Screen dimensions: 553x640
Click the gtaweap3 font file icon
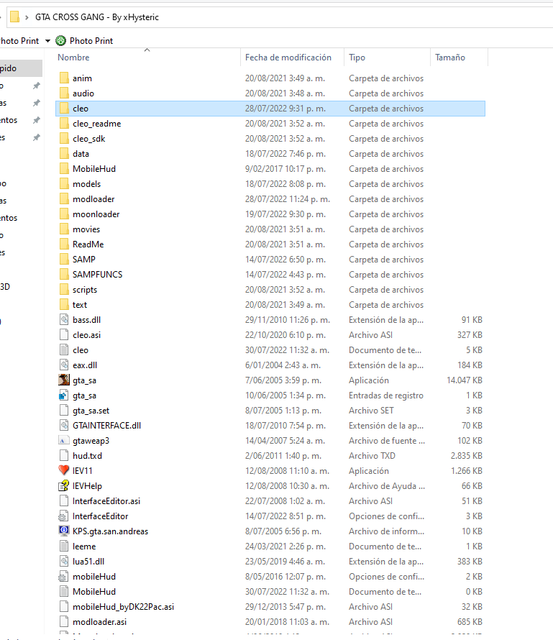64,440
